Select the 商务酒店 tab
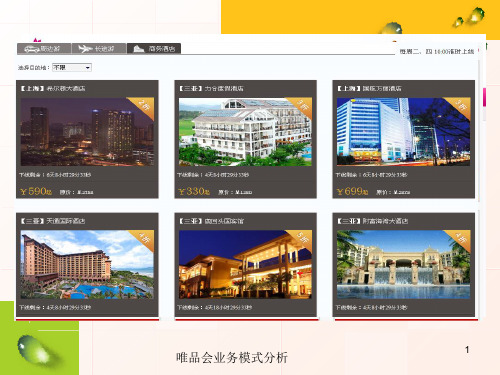Viewport: 500px width, 375px height. (x=154, y=49)
